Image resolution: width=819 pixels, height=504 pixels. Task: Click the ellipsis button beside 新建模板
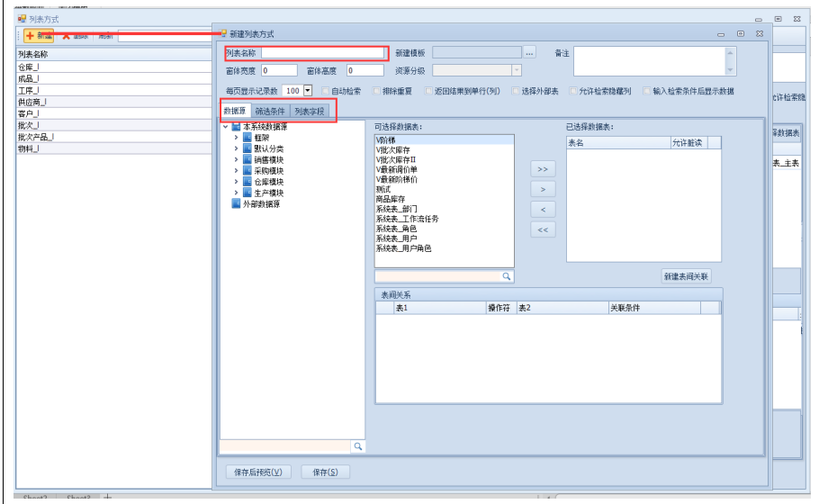click(x=529, y=53)
